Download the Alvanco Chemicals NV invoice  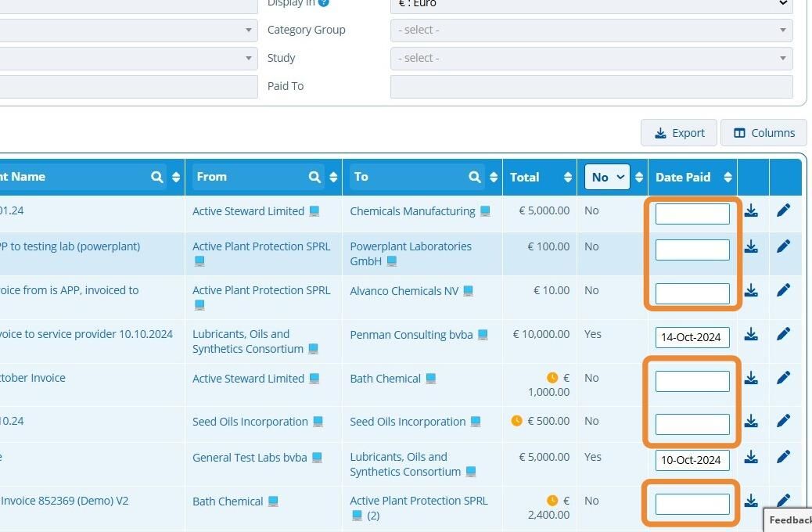751,290
